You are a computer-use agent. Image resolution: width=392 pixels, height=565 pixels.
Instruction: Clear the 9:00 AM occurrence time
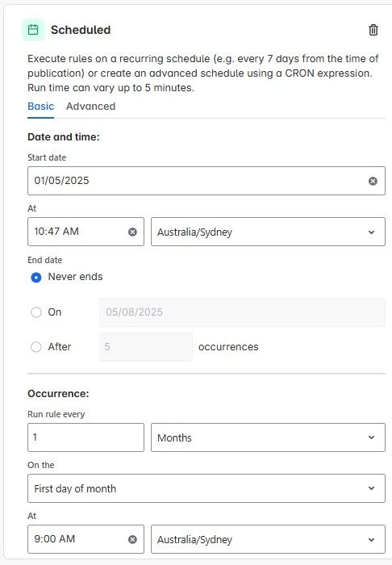132,539
